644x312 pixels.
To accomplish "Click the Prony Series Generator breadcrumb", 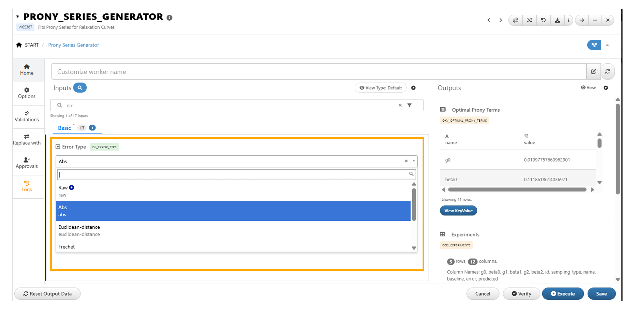I will [73, 45].
